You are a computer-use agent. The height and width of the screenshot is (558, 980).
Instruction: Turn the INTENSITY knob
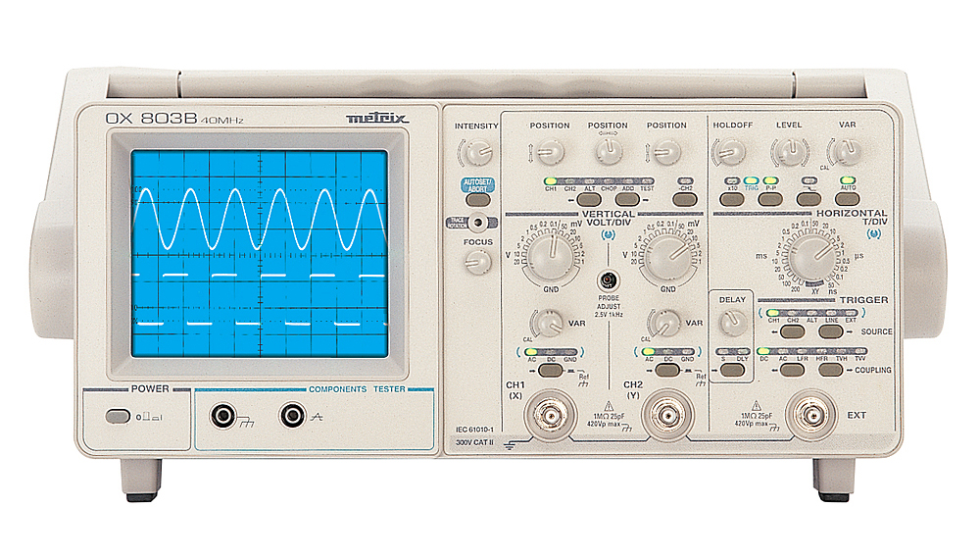click(x=478, y=152)
